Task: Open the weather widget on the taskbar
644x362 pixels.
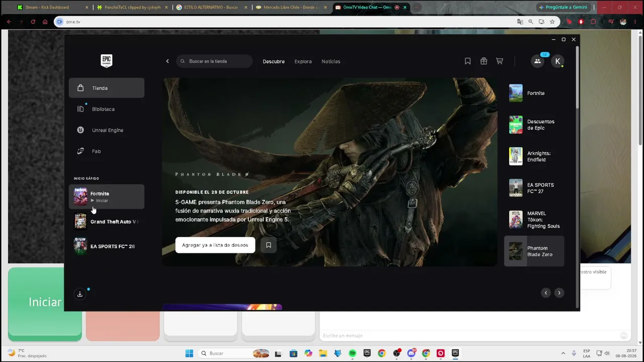Action: coord(27,353)
